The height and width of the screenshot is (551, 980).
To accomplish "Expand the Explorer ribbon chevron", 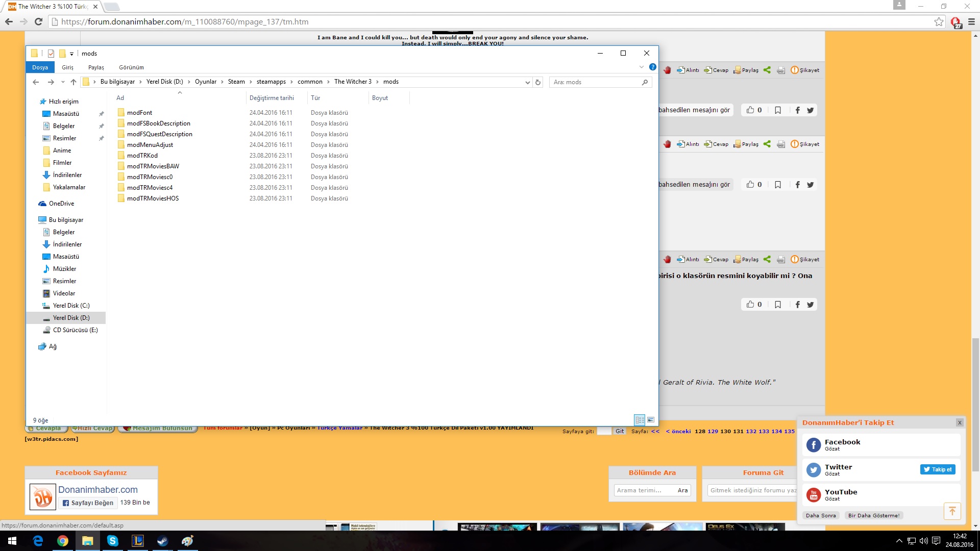I will 642,67.
